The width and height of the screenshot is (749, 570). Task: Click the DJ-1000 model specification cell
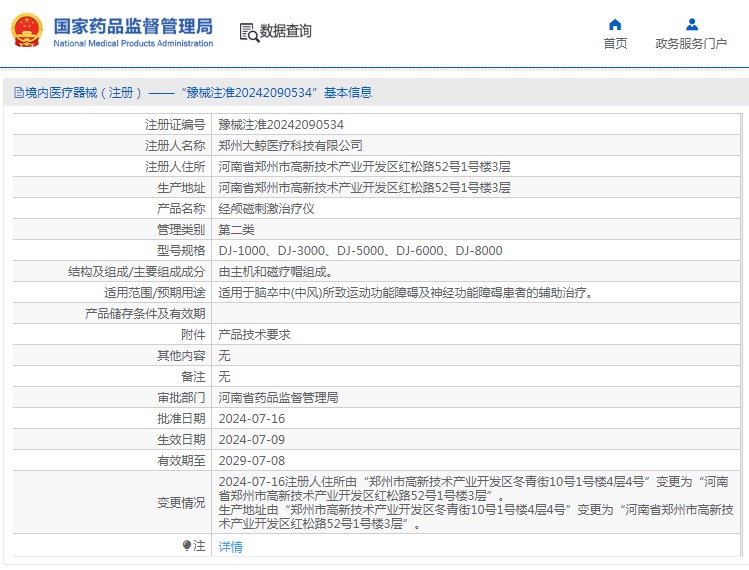(360, 251)
